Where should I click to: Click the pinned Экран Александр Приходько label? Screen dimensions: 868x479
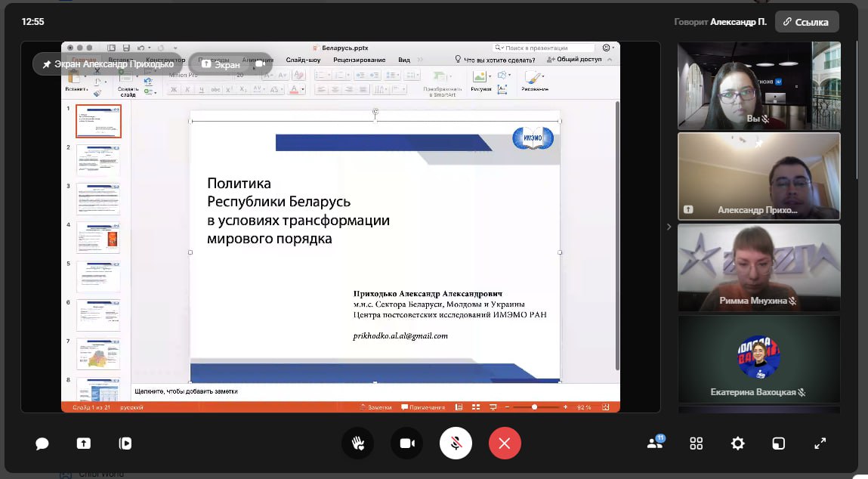pyautogui.click(x=108, y=64)
